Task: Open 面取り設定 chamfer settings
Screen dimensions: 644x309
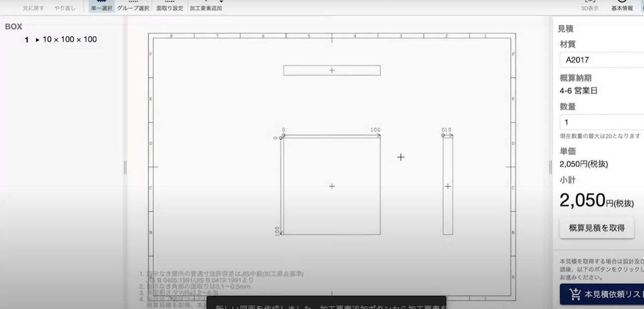Action: [x=170, y=6]
